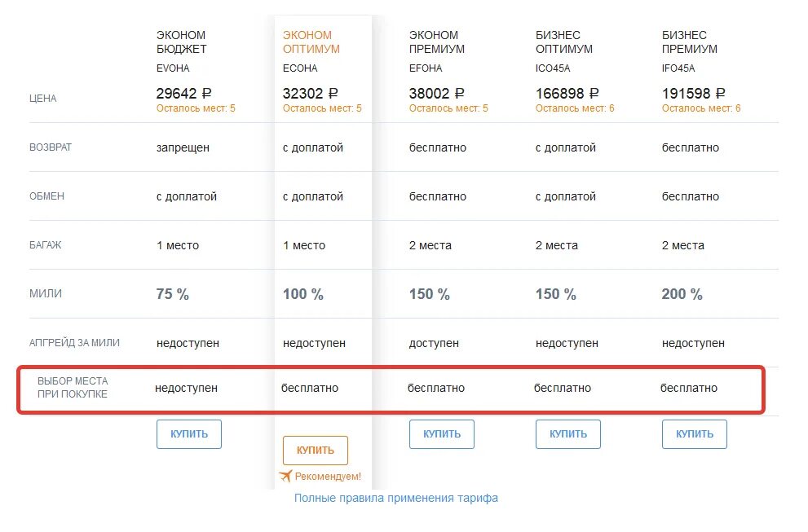
Task: Click the Апгрейд за мили row label
Action: (74, 343)
